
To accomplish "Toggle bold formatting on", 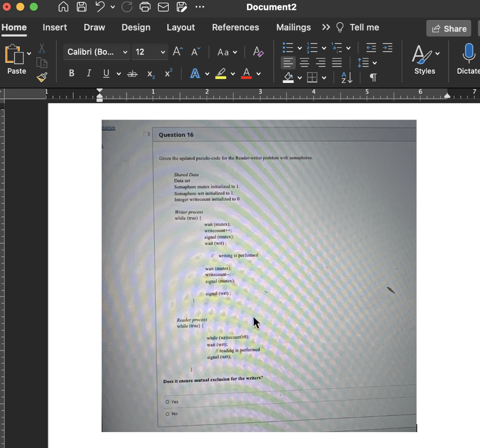I will pos(71,73).
